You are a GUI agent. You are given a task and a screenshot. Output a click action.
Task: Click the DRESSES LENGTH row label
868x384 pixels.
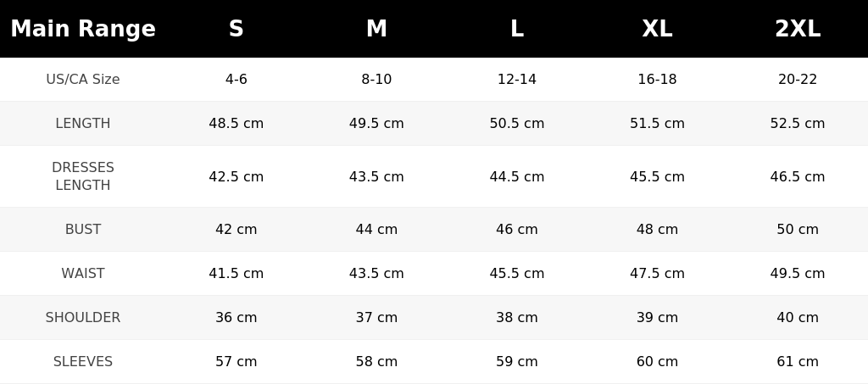point(83,176)
